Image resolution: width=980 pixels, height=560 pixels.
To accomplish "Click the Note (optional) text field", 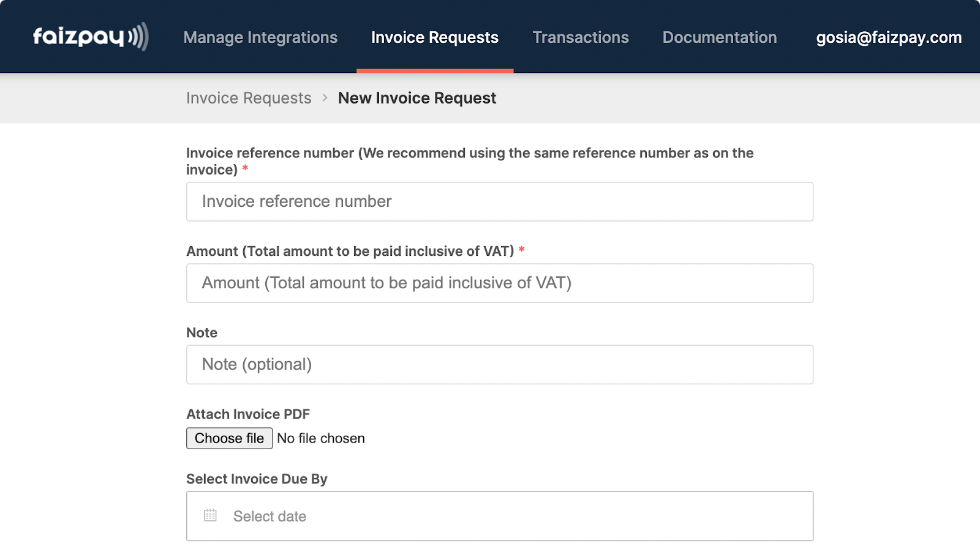I will tap(499, 364).
